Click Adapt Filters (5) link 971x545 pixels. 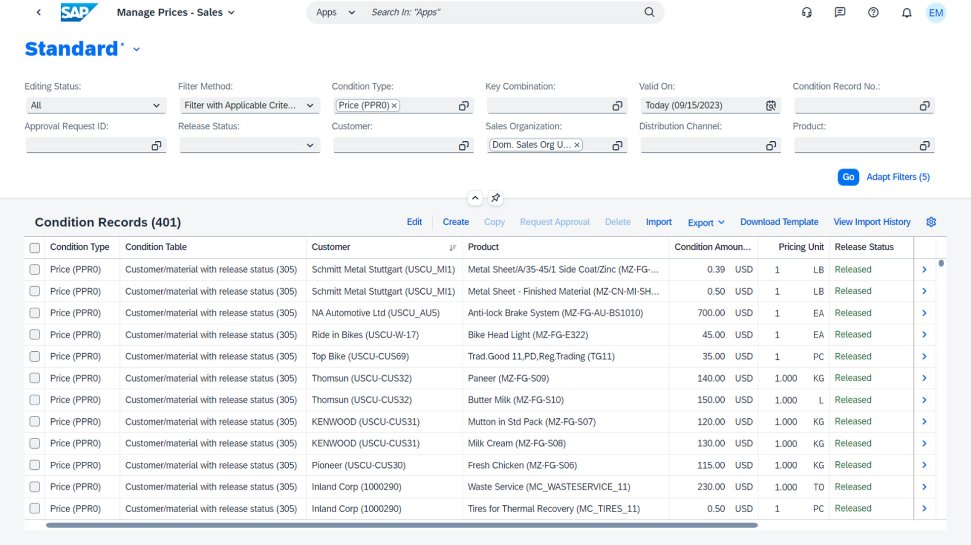coord(897,177)
